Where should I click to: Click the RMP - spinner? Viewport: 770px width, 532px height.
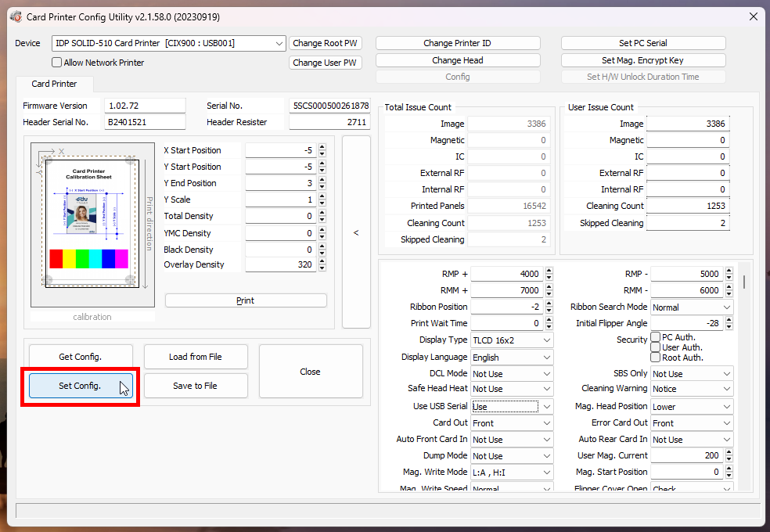729,274
